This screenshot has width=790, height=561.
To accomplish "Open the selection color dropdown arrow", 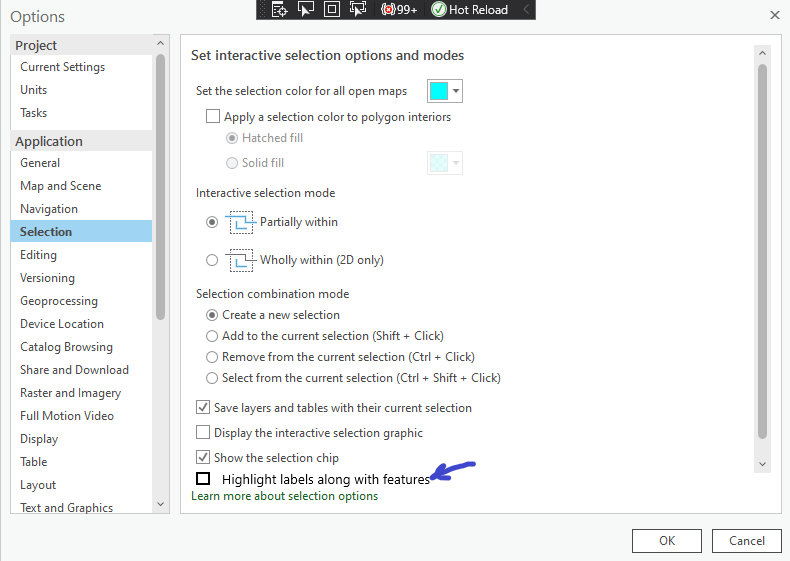I will (x=455, y=91).
